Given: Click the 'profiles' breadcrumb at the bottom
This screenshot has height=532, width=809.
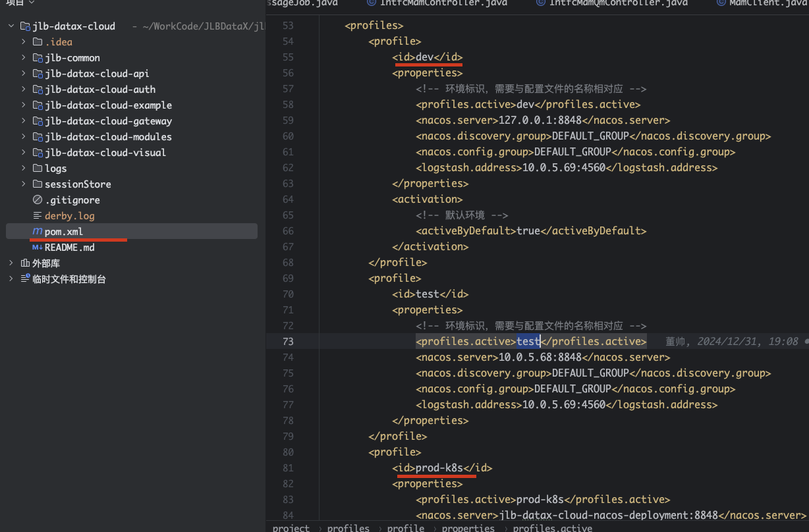Looking at the screenshot, I should coord(348,527).
